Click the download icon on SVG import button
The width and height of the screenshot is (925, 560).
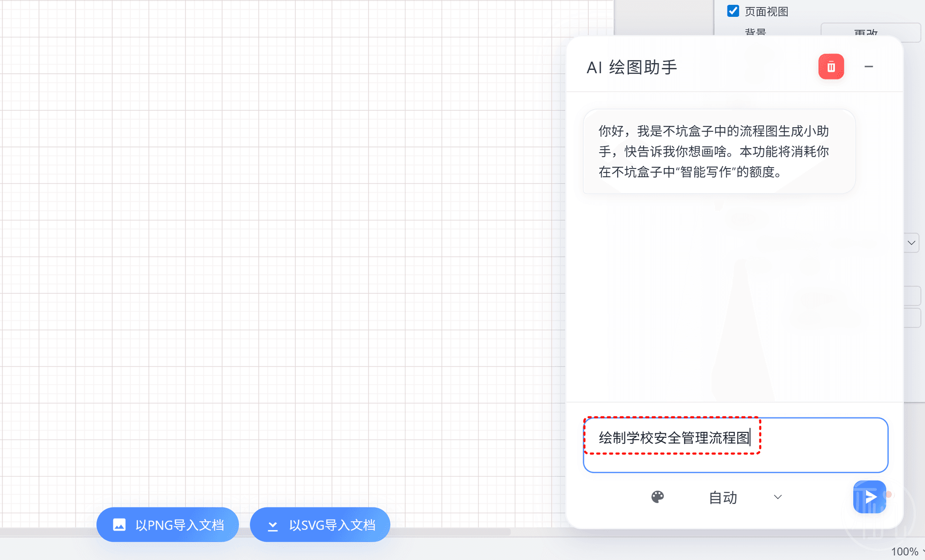point(273,525)
